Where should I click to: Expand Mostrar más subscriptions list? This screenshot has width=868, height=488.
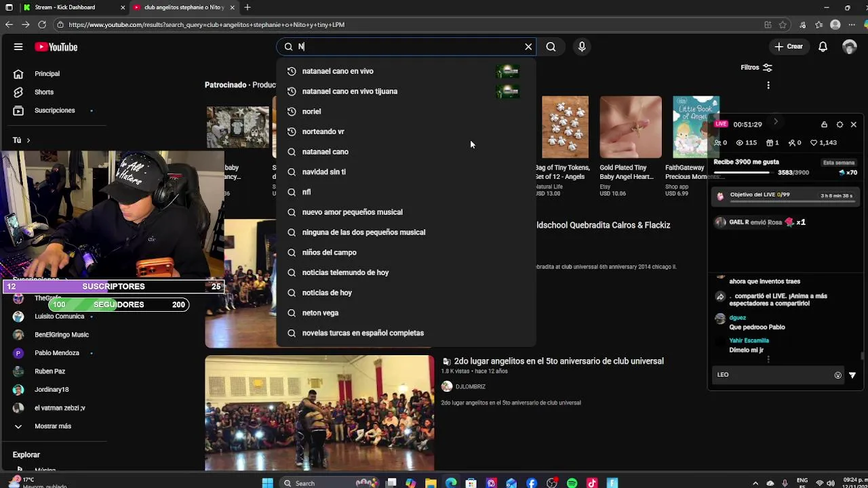tap(52, 426)
